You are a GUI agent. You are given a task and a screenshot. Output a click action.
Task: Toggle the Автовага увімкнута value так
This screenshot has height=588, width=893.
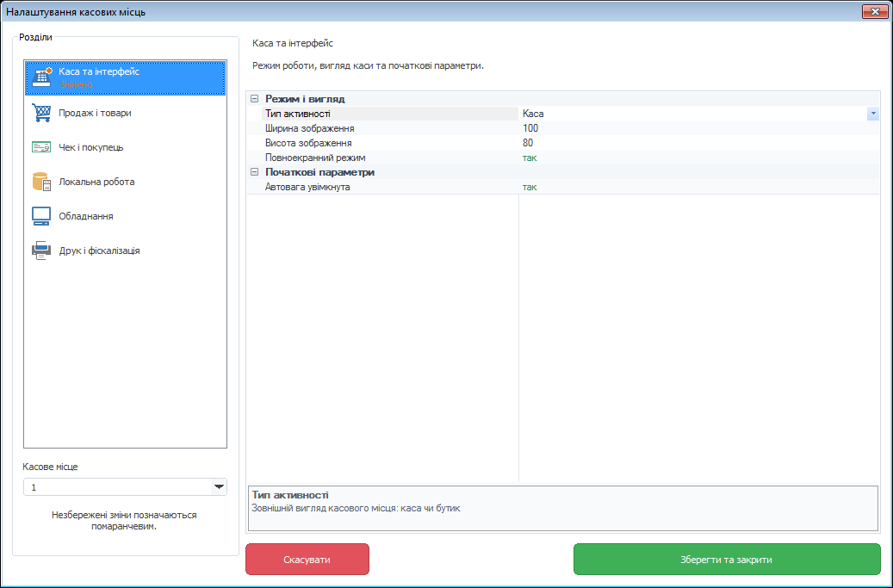[530, 187]
